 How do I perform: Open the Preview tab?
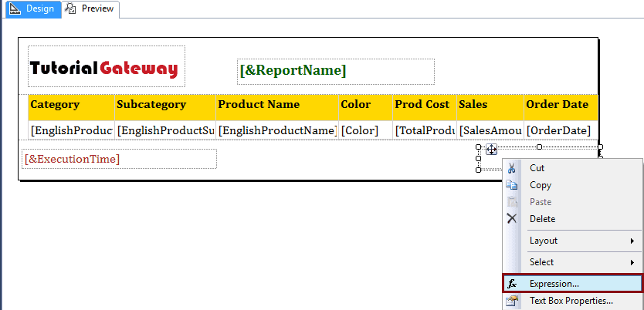(x=91, y=9)
